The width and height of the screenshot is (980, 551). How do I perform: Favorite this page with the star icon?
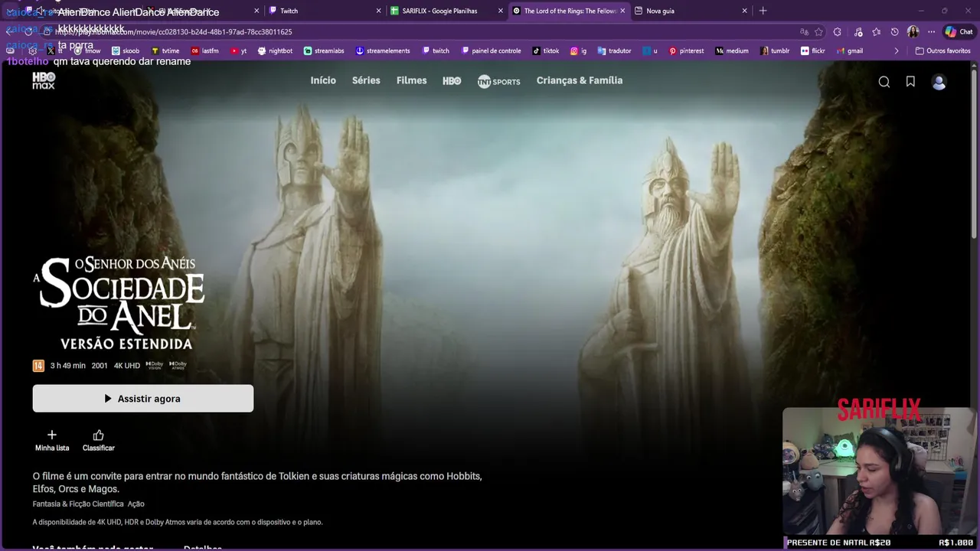coord(818,32)
